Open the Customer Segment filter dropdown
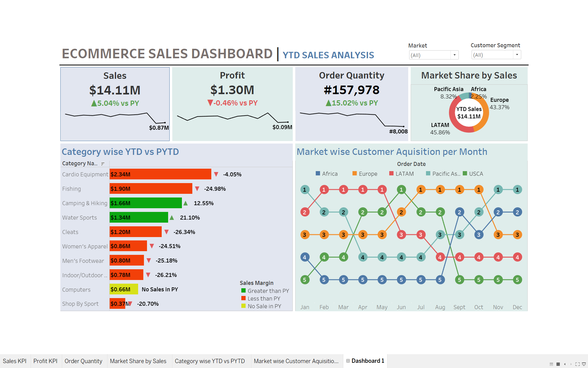The image size is (588, 368). (x=517, y=55)
